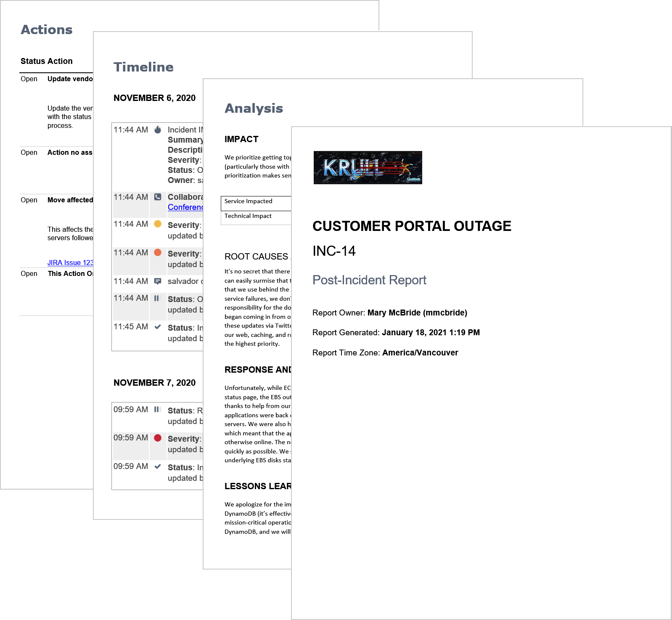Click the Actions page heading
The image size is (672, 620).
pyautogui.click(x=47, y=29)
